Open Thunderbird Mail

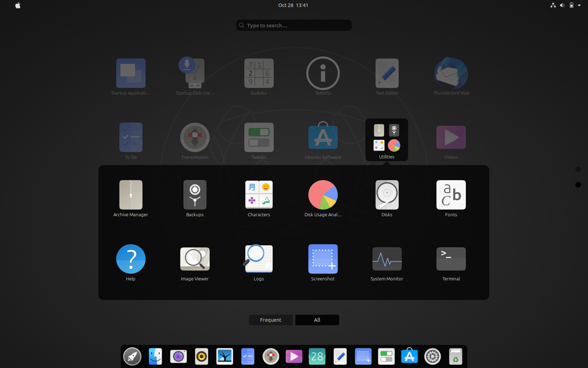451,77
